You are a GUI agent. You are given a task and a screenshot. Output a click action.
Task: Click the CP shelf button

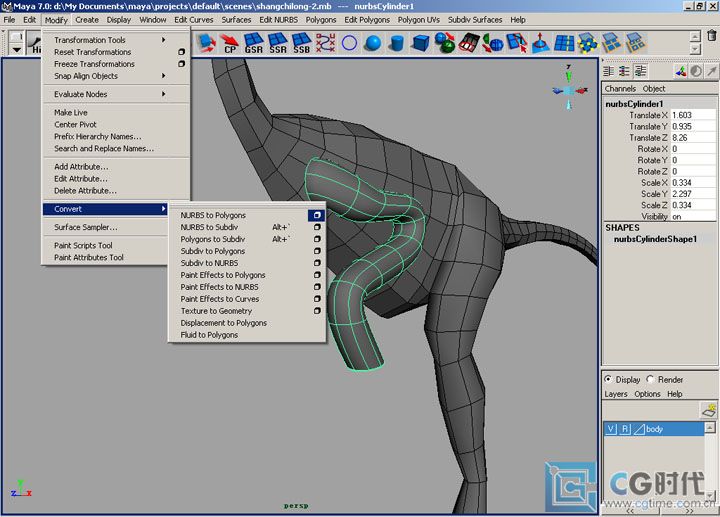point(230,44)
